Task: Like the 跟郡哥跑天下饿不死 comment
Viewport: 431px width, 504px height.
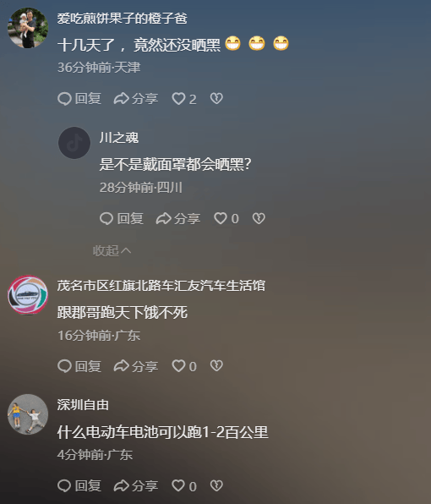Action: point(184,366)
